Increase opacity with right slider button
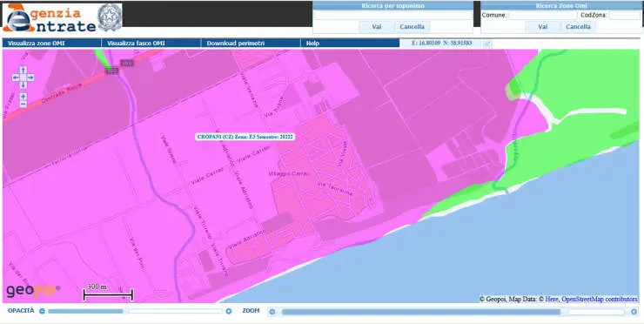 pos(229,311)
